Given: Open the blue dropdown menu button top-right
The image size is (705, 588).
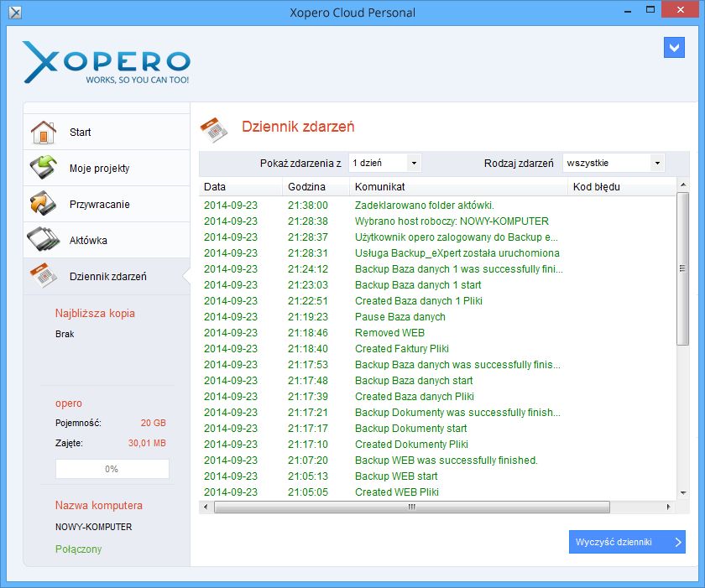Looking at the screenshot, I should point(674,47).
